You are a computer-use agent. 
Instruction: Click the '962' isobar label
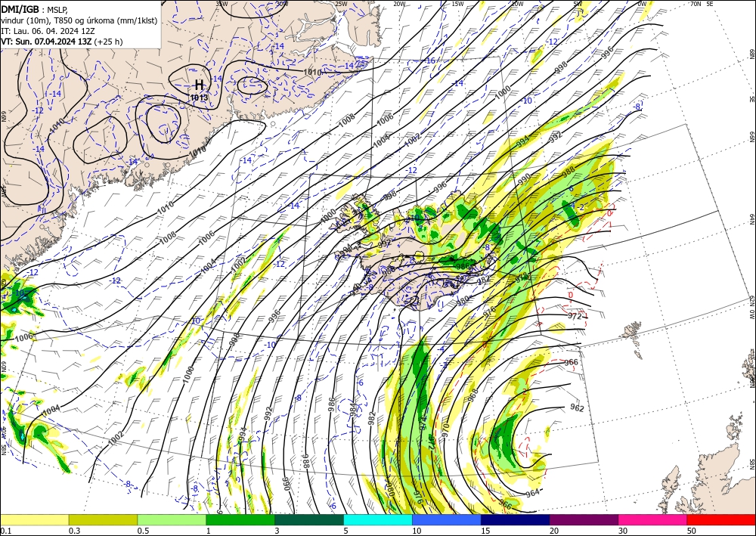[577, 407]
